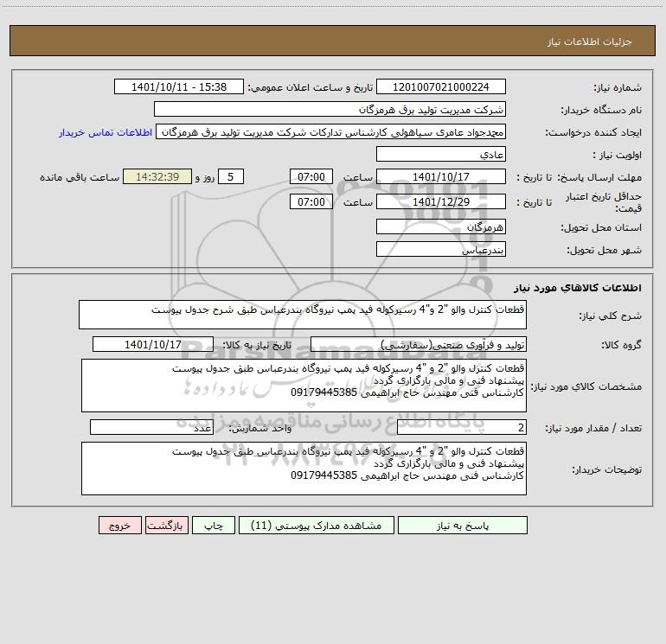Screen dimensions: 666x644
Task: Click the label تاریخ و ساعت اعلان عمومی
Action: pos(311,87)
